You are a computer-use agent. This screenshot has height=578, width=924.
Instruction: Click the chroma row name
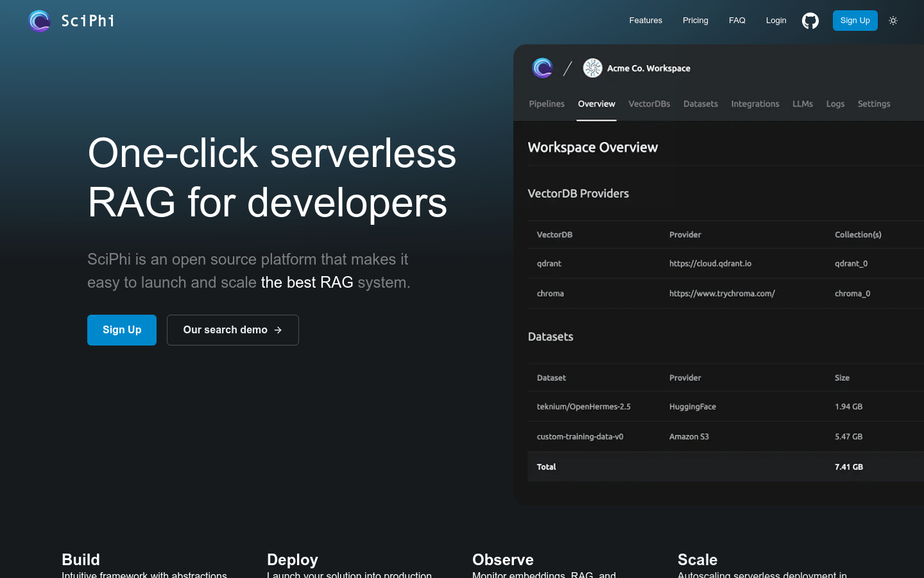(551, 293)
